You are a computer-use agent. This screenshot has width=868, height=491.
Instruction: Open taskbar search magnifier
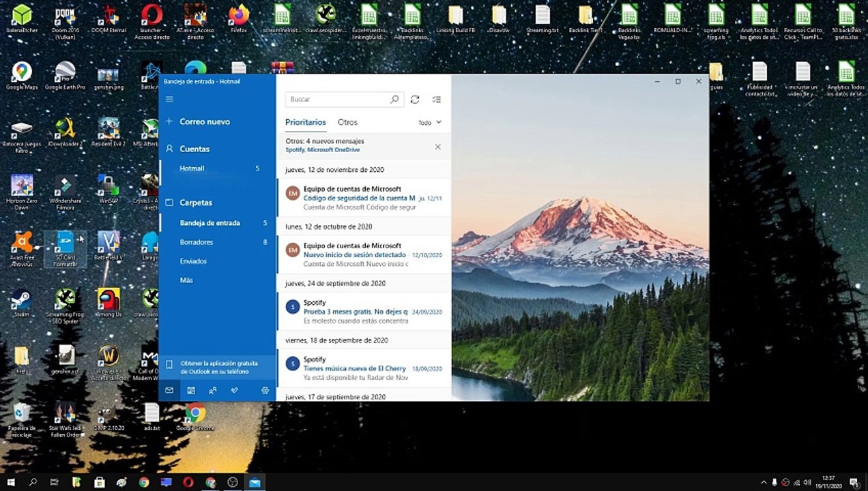pyautogui.click(x=33, y=482)
